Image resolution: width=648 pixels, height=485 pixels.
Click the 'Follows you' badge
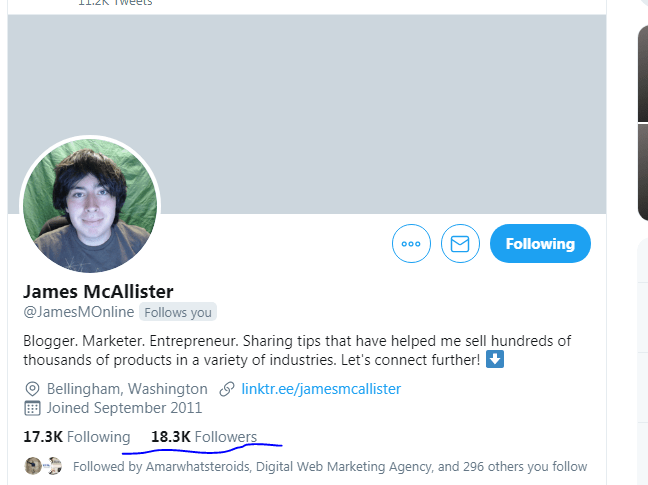178,312
